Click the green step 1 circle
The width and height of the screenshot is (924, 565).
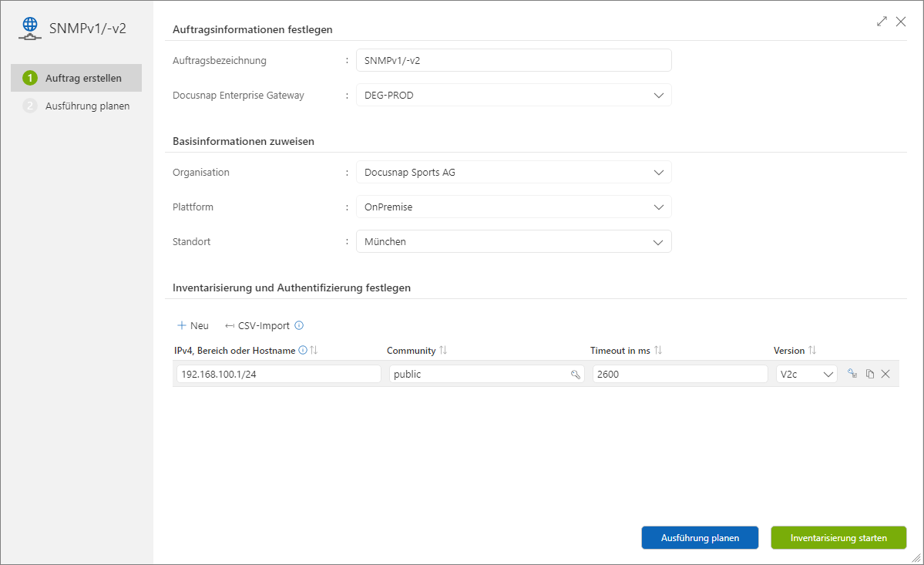pos(30,78)
